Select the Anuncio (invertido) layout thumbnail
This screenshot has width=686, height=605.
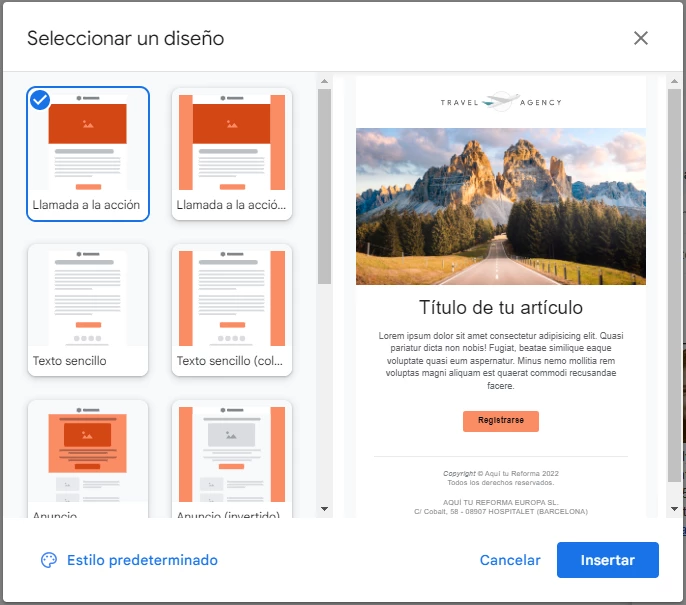click(x=232, y=459)
